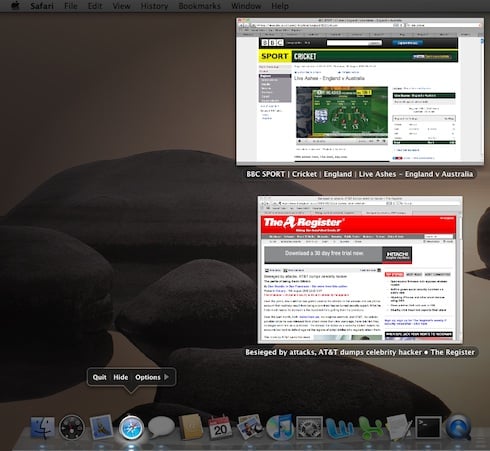Open the paper-and-pen TextEdit icon

[399, 427]
